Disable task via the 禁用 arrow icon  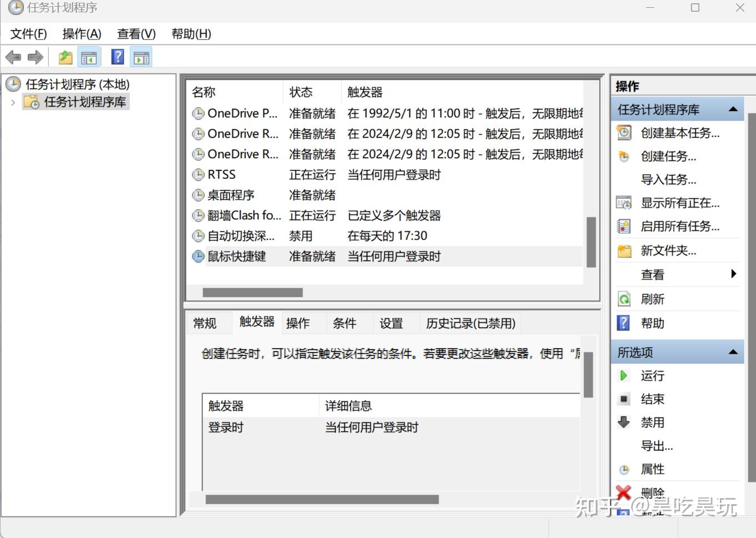[x=624, y=422]
